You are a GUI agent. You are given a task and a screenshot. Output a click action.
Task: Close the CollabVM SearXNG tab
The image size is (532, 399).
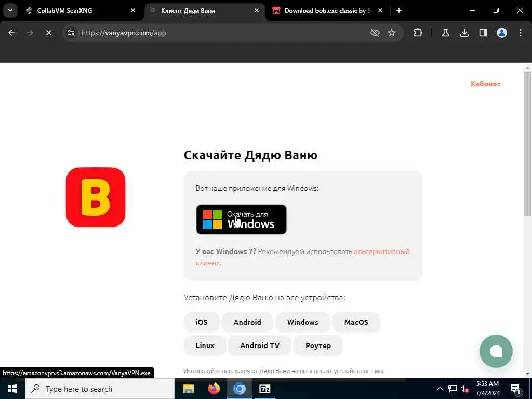click(x=133, y=10)
